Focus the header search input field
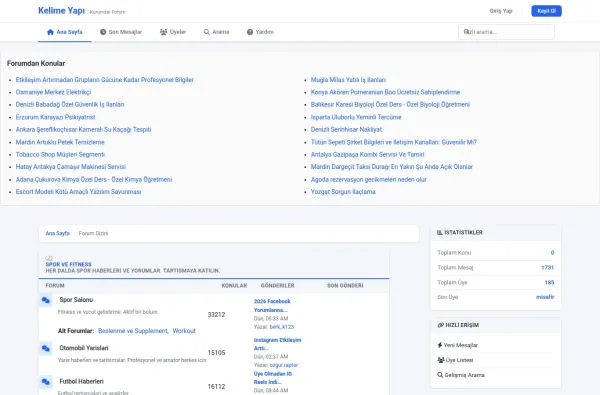This screenshot has width=600, height=395. coord(506,32)
